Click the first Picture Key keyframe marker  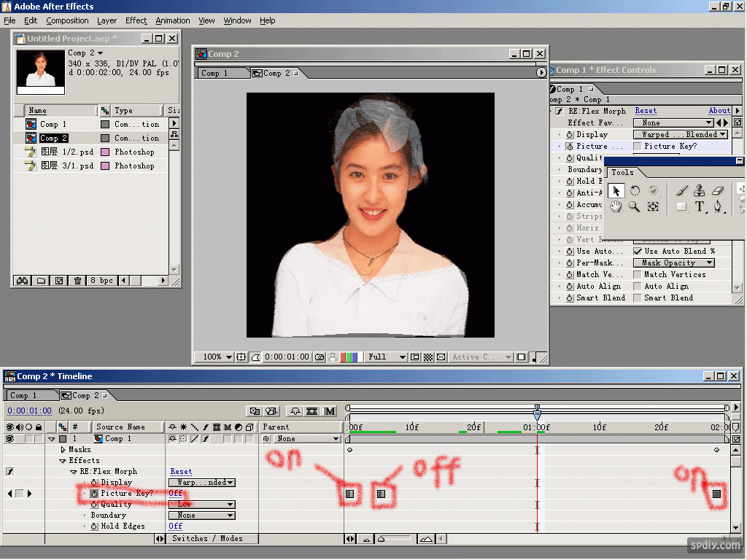(350, 494)
